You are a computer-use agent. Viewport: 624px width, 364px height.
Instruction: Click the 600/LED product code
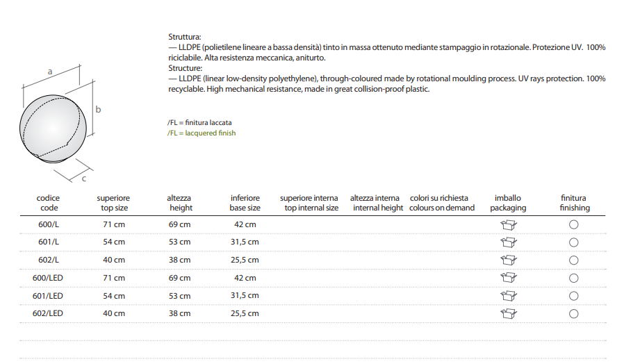(x=48, y=278)
